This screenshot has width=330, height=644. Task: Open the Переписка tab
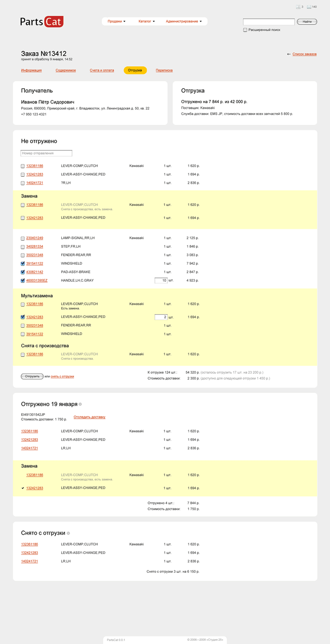pos(164,70)
